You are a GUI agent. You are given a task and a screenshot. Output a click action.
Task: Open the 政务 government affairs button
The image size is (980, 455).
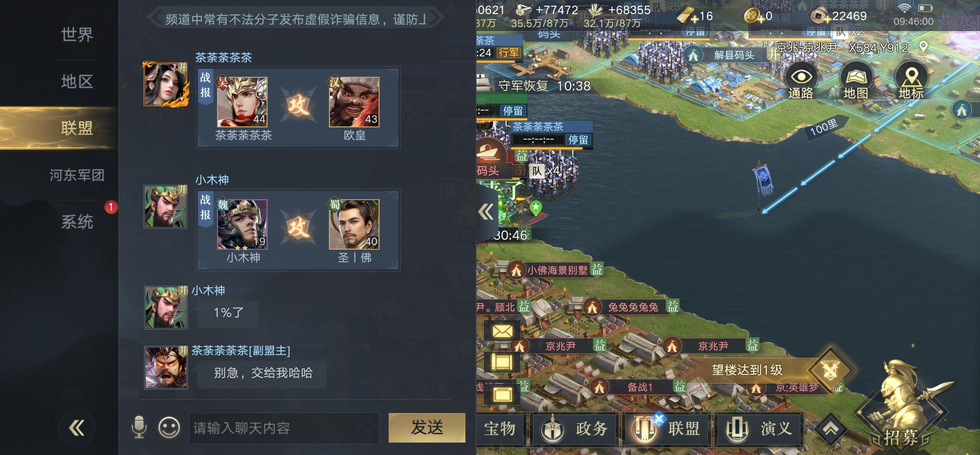click(575, 429)
